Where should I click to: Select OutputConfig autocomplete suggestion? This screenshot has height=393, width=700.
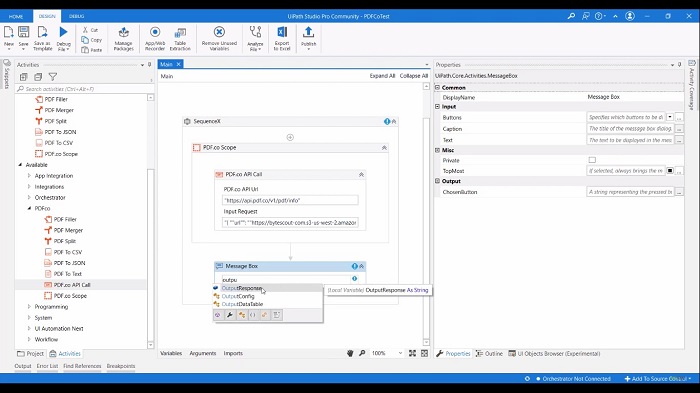coord(267,296)
